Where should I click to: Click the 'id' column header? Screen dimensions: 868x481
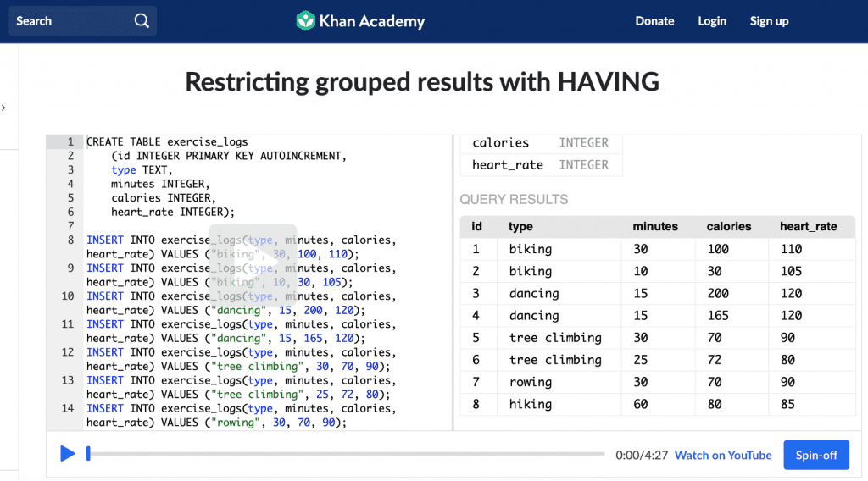[476, 227]
